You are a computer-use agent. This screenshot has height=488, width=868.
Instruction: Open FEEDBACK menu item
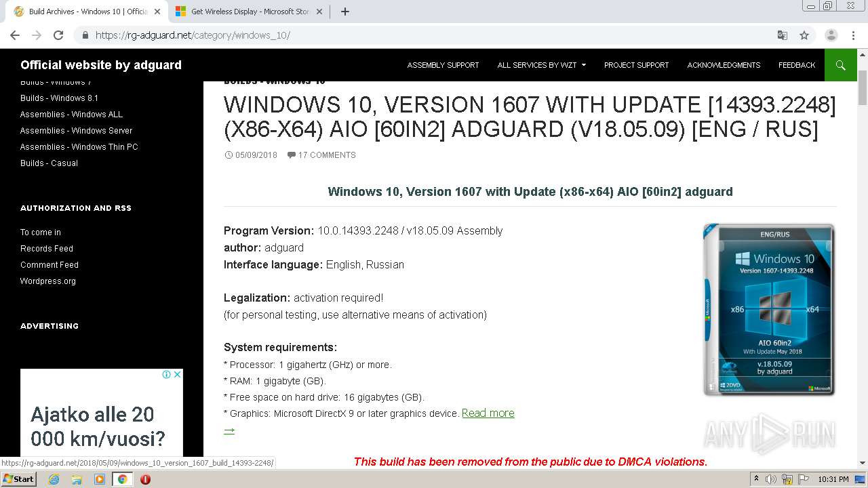797,65
